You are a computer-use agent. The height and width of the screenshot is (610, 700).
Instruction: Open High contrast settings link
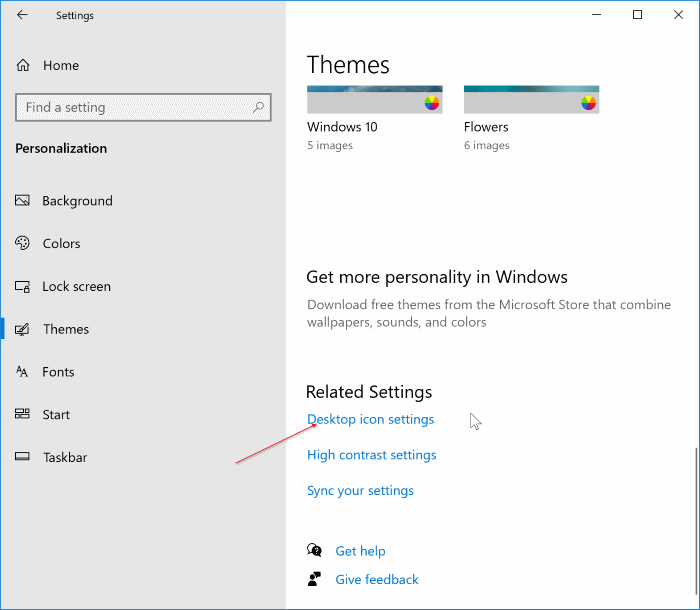371,455
